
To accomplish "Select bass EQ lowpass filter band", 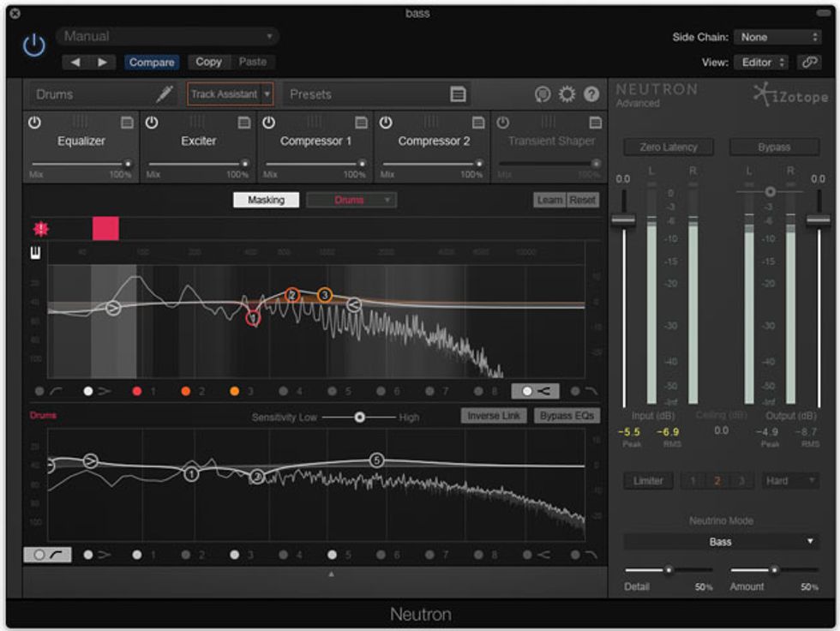I will coord(584,392).
